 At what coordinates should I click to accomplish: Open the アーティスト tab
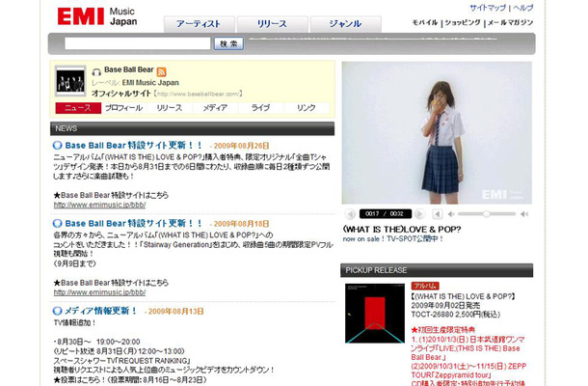tap(200, 24)
